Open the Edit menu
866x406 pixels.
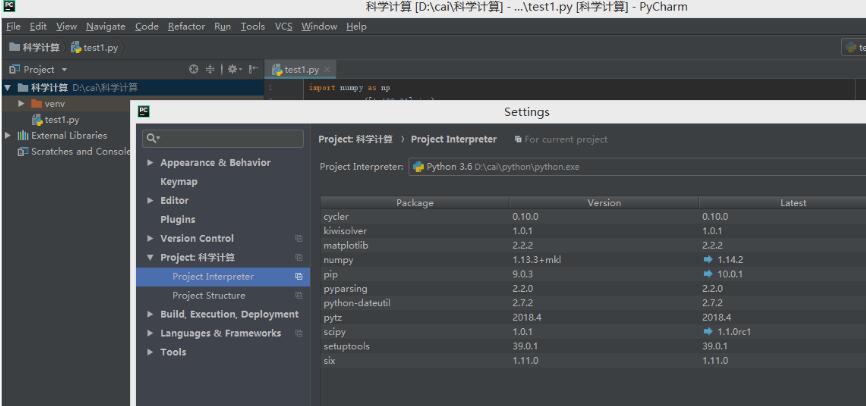tap(38, 27)
